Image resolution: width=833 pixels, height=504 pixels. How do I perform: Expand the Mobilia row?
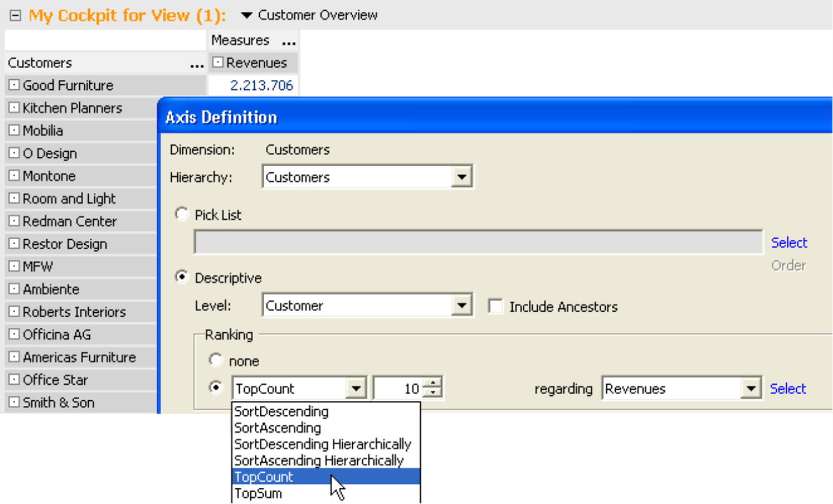coord(14,131)
